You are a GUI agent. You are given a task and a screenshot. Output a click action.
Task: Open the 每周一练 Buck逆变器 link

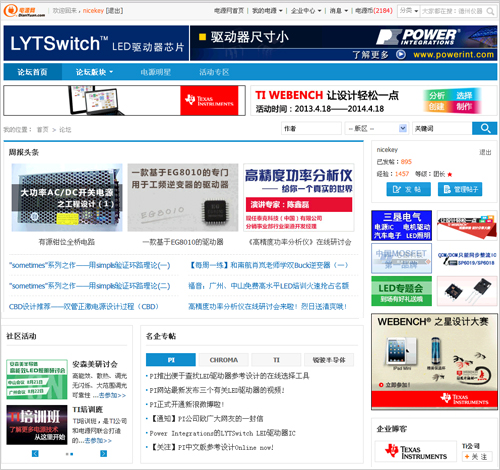click(269, 265)
